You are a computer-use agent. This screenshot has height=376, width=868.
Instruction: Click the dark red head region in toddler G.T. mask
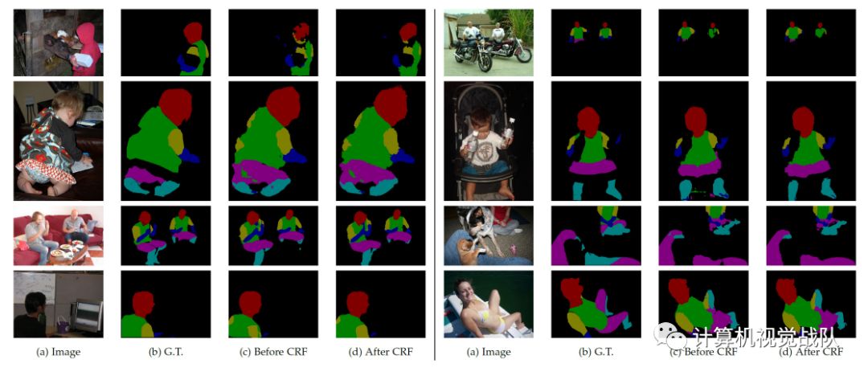(x=175, y=108)
